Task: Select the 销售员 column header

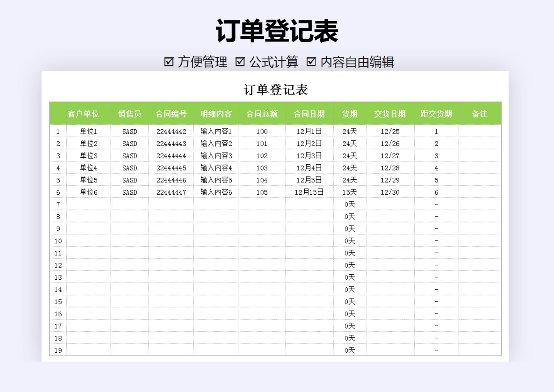Action: (x=130, y=114)
